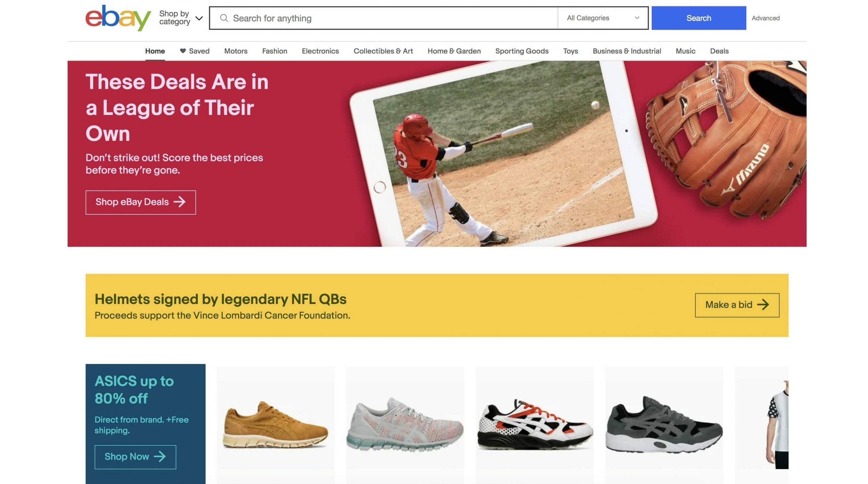Image resolution: width=868 pixels, height=484 pixels.
Task: Open the Collectibles & Art category
Action: point(383,51)
